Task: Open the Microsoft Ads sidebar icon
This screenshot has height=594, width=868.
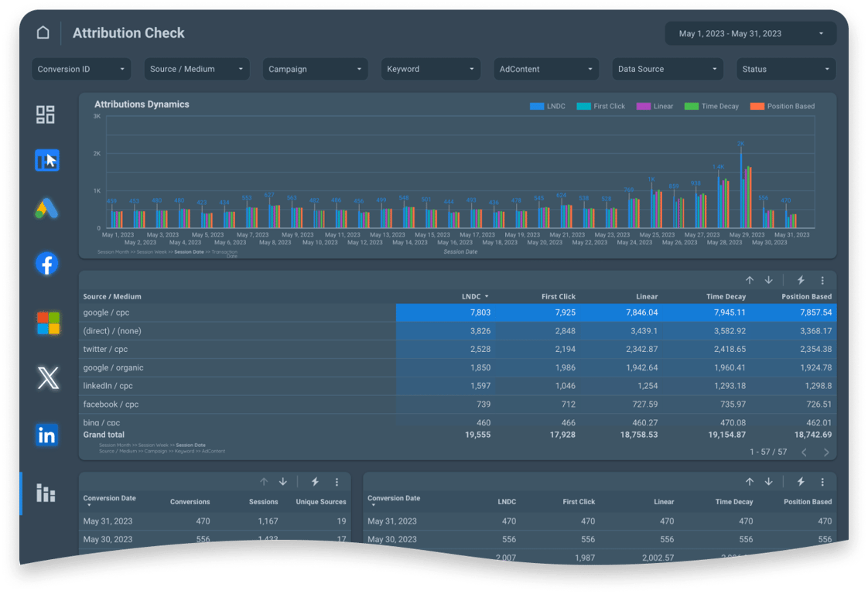Action: [x=48, y=323]
